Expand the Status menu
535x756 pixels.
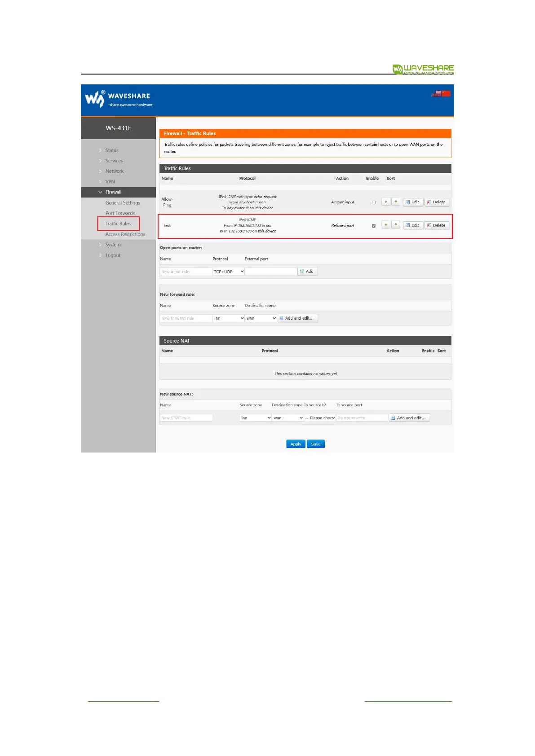(112, 150)
